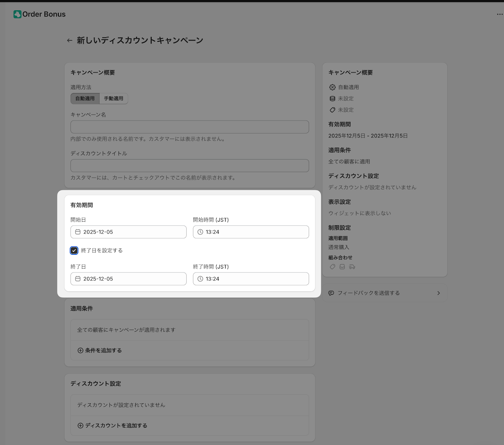Click the tag icon under 組み合わせ
The height and width of the screenshot is (445, 504).
332,267
